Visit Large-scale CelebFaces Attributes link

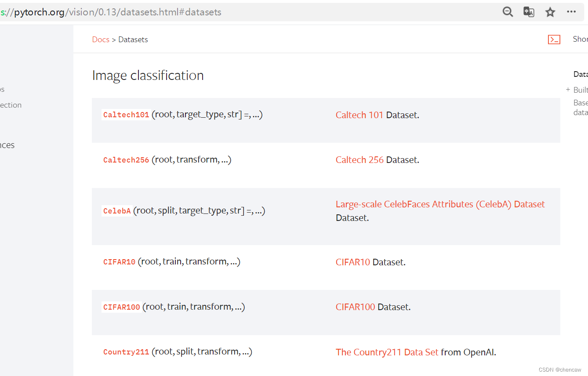click(x=440, y=204)
